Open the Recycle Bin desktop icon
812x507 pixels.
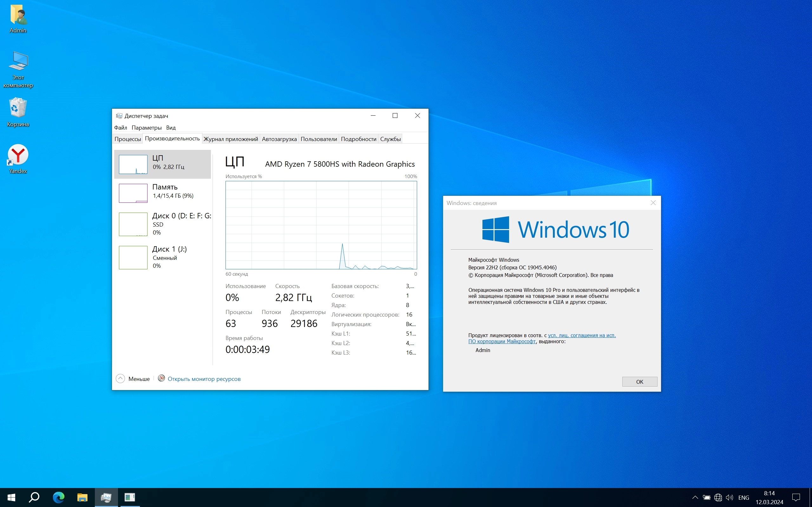pyautogui.click(x=18, y=112)
